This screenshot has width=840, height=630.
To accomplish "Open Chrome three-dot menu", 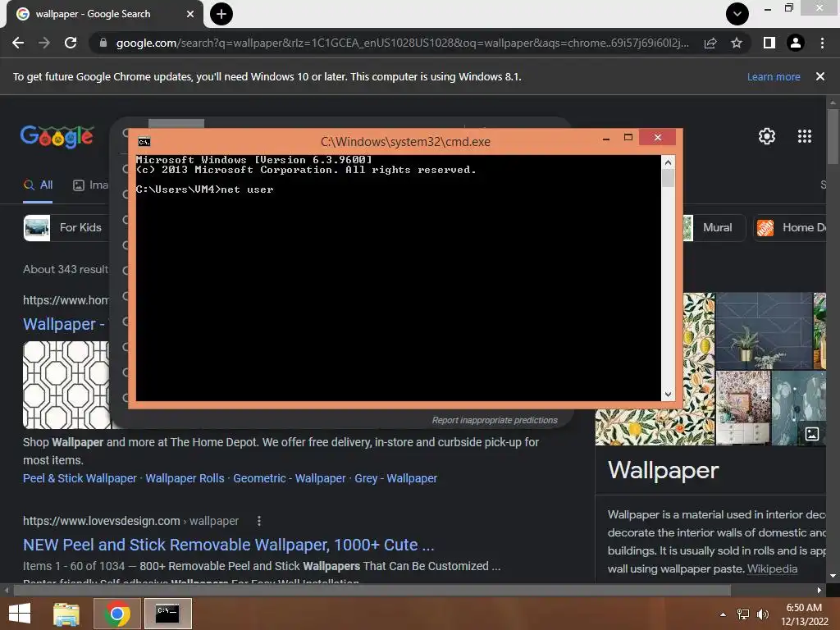I will tap(822, 43).
